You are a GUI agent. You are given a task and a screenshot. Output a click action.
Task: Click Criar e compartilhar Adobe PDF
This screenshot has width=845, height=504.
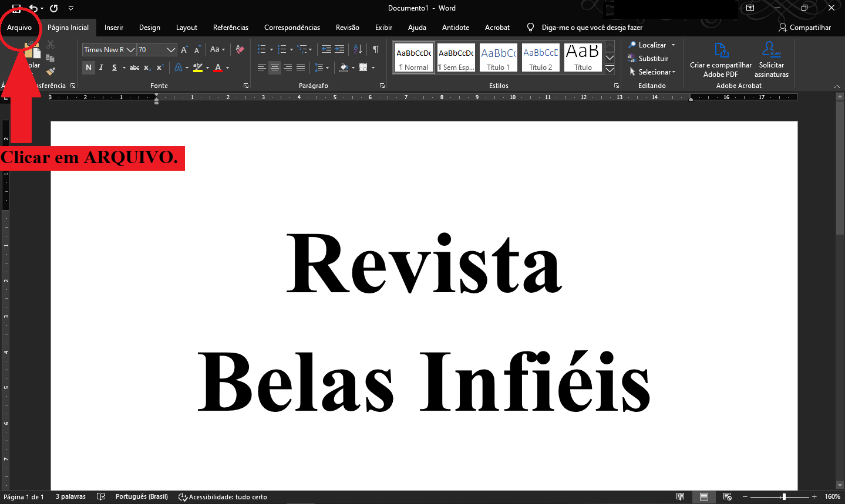(721, 59)
